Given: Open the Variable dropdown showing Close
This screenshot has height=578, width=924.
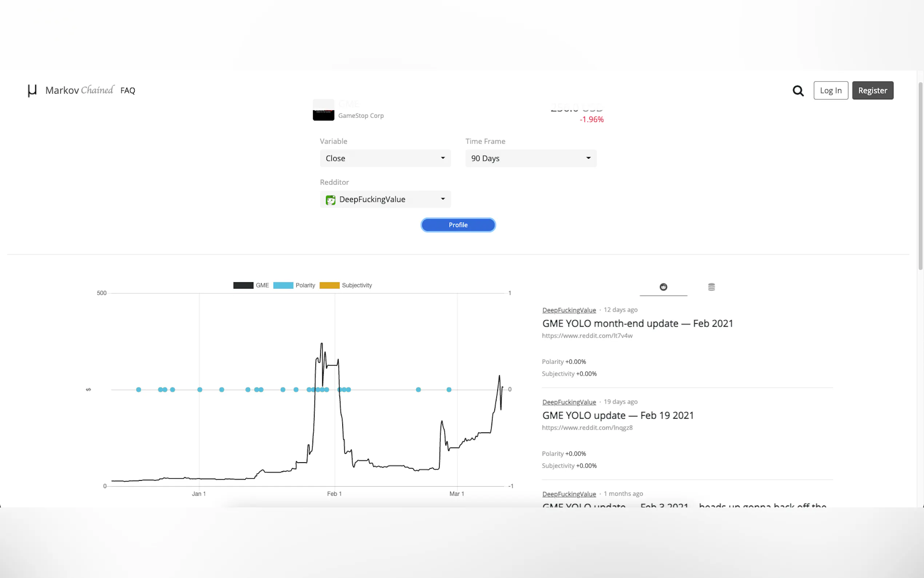Looking at the screenshot, I should (385, 158).
